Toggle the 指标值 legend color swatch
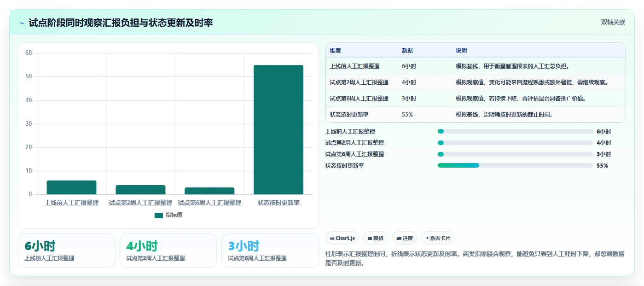Viewport: 644px width, 286px height. (x=159, y=215)
